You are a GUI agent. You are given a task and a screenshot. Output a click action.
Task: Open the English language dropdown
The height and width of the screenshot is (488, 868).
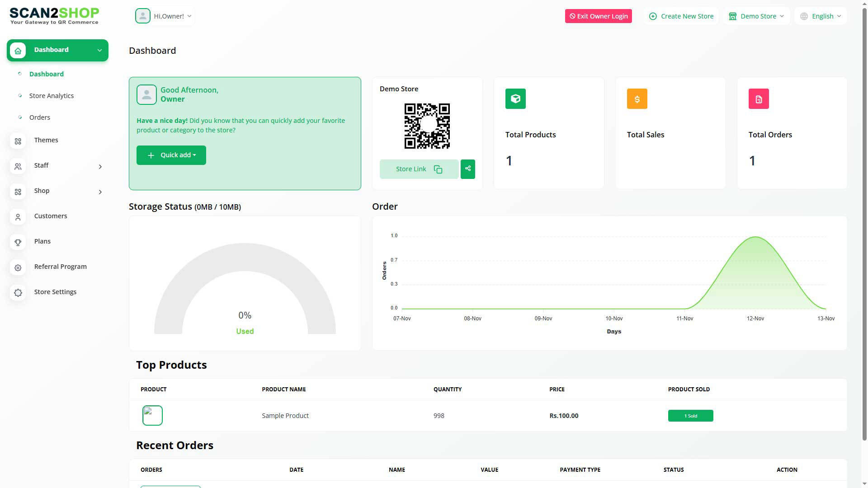[821, 16]
